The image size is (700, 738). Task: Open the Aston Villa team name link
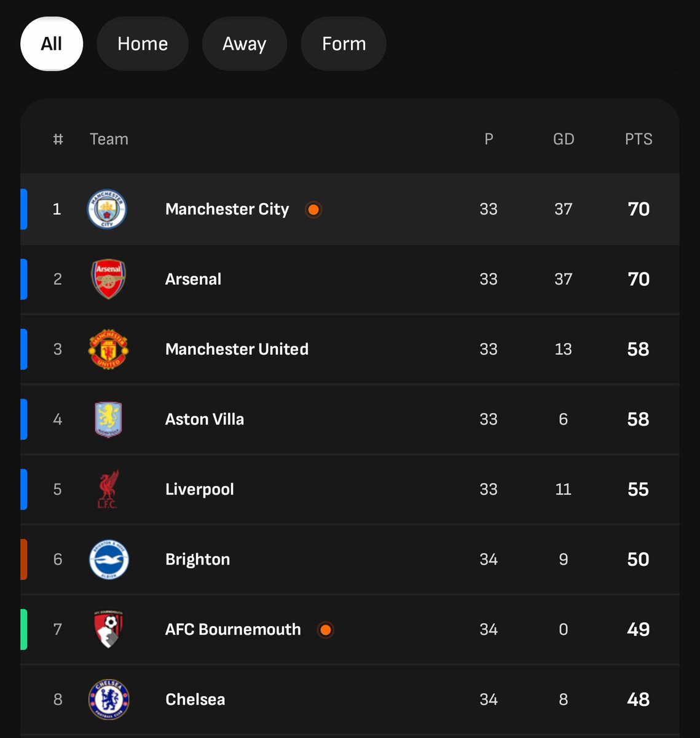click(x=205, y=419)
